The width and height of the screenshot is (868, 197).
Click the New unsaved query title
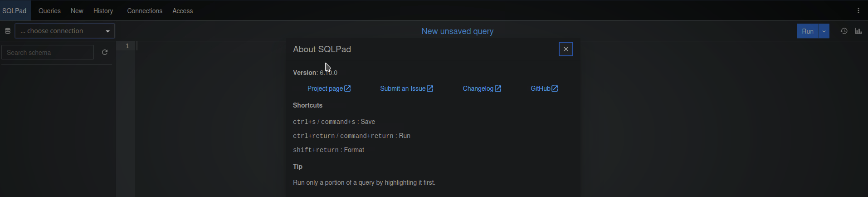coord(457,31)
